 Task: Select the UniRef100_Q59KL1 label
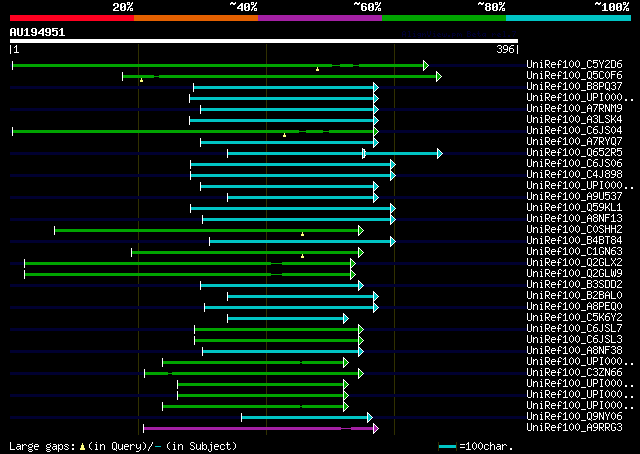point(574,207)
